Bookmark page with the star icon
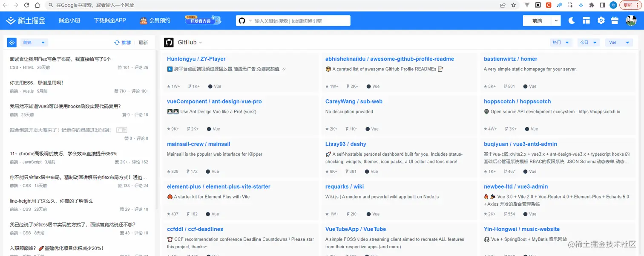 pos(514,5)
